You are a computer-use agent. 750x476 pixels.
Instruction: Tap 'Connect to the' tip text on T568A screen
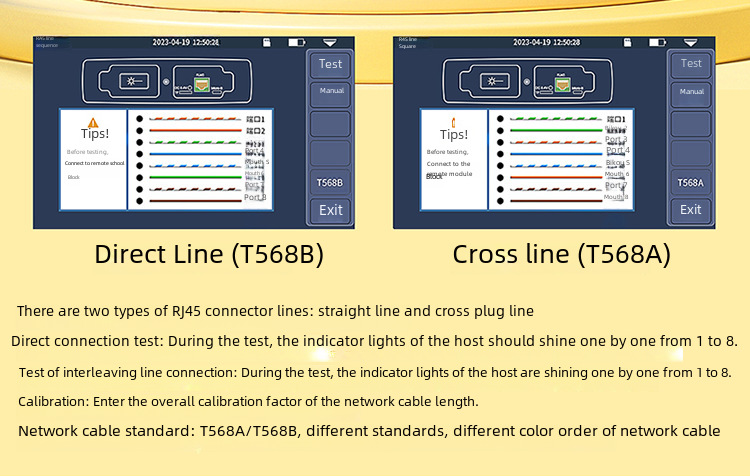(x=448, y=164)
